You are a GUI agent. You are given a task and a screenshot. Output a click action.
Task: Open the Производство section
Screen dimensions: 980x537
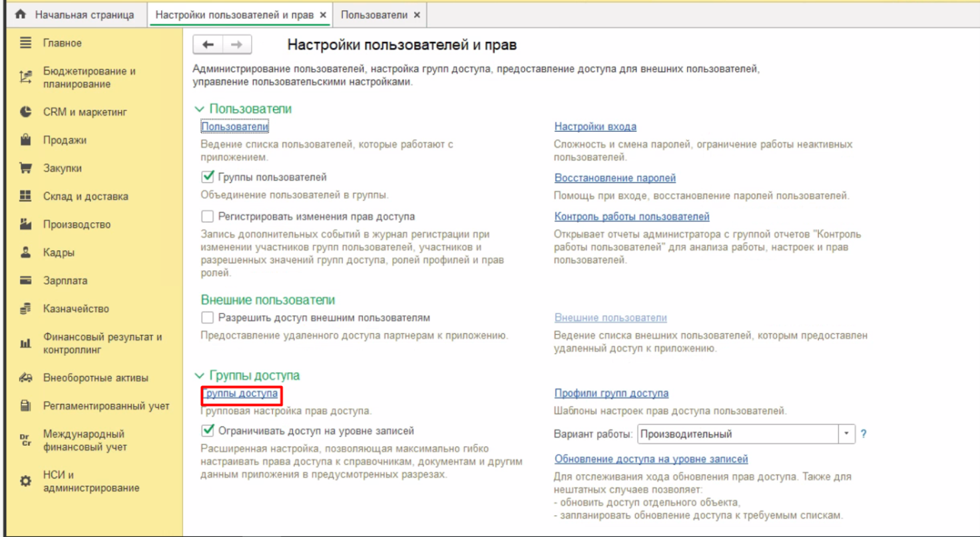[77, 224]
